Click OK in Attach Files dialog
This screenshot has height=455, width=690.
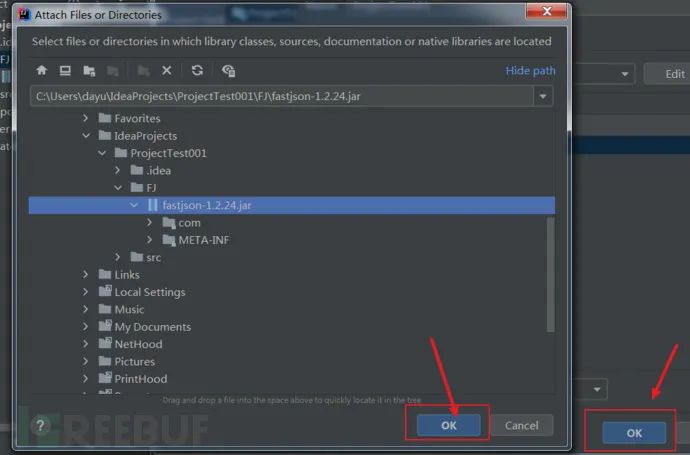tap(448, 425)
